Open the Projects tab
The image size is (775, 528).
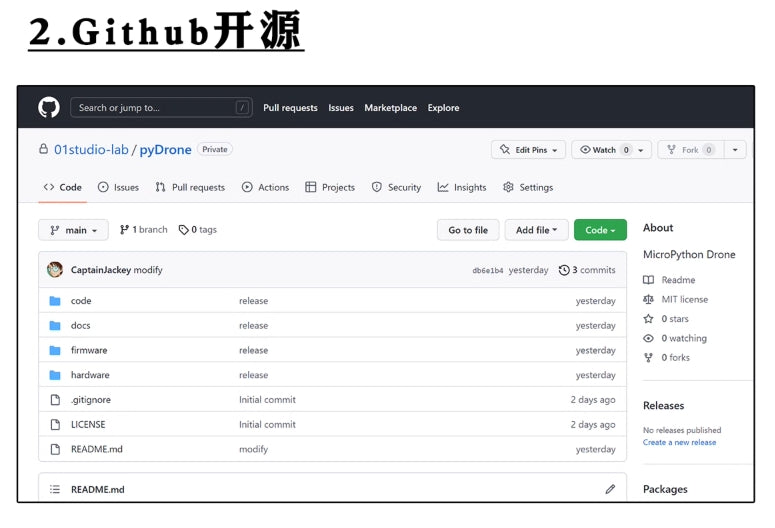(330, 187)
